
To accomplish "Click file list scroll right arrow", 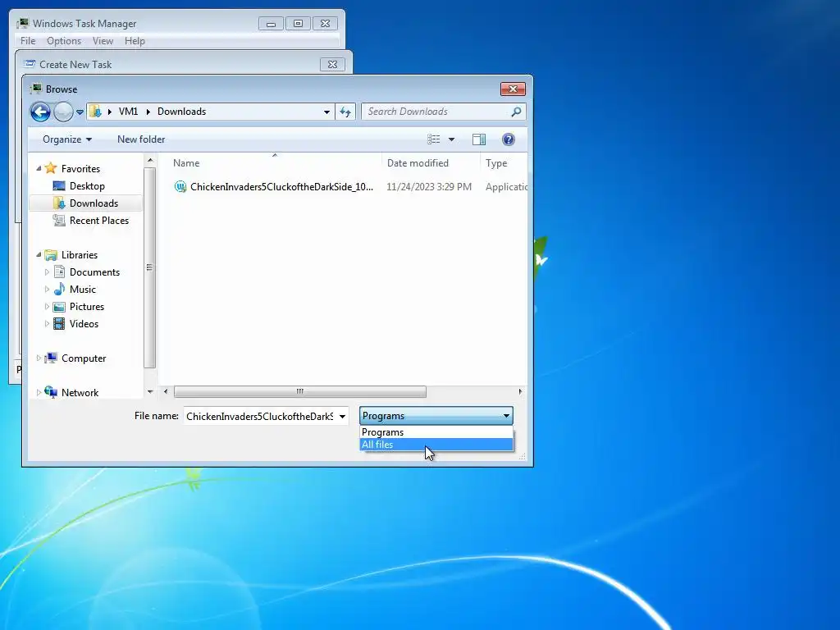I will point(520,391).
